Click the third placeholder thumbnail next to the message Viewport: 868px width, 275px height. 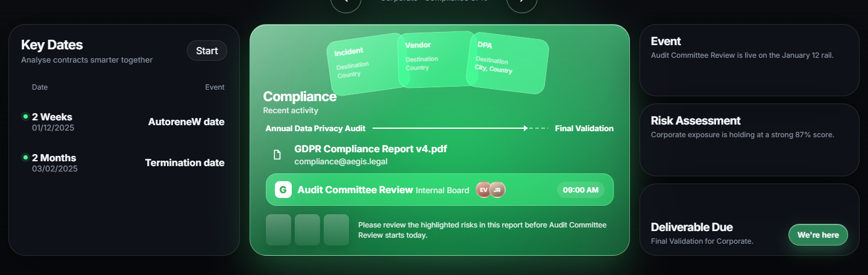click(336, 229)
